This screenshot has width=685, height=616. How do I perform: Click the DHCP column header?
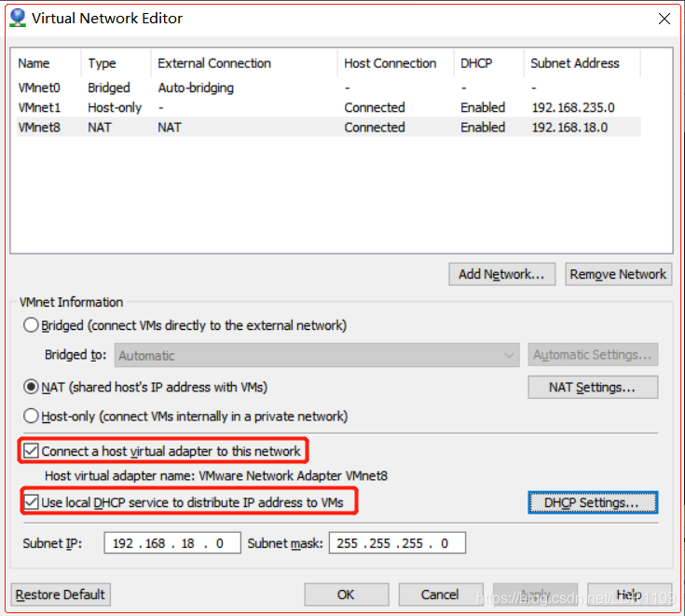(489, 63)
